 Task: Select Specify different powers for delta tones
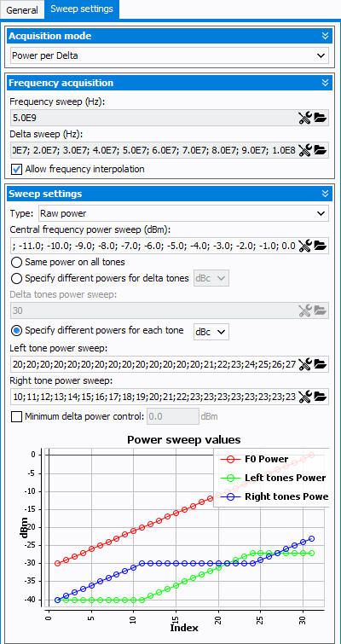16,278
